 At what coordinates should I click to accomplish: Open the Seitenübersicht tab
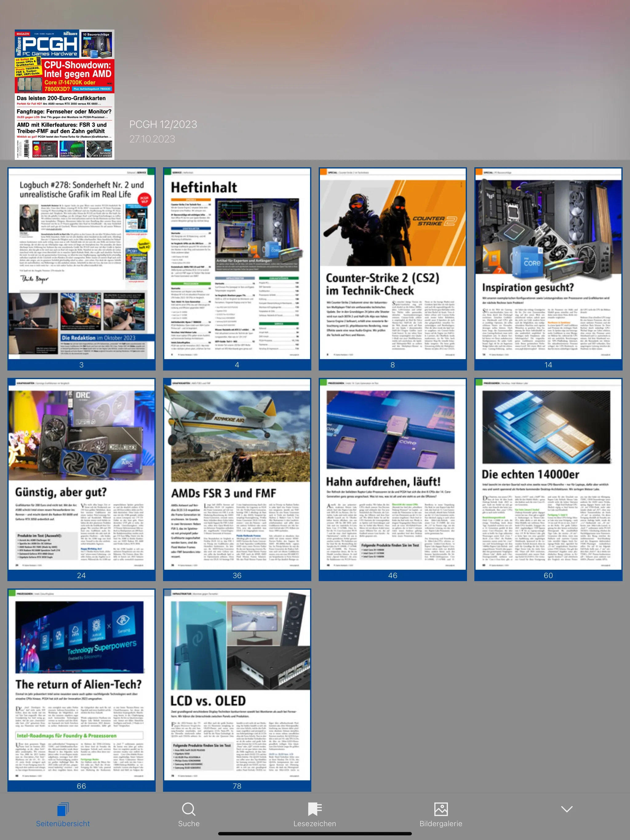click(63, 815)
